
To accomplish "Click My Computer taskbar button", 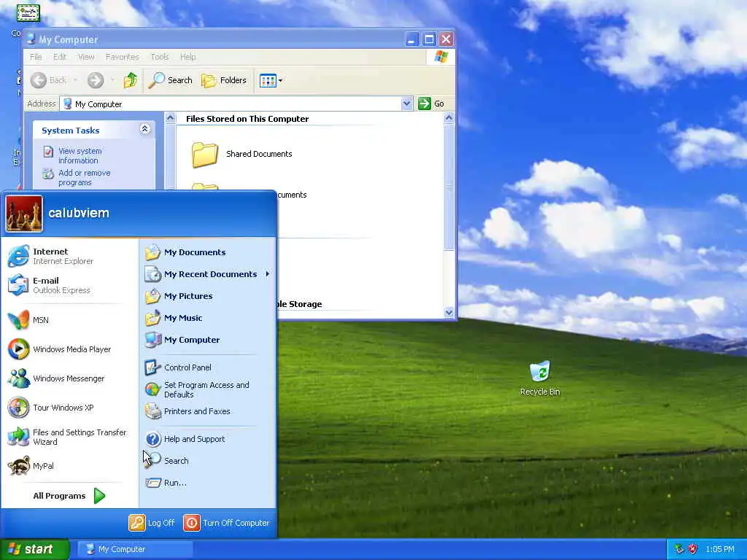I will coord(135,549).
